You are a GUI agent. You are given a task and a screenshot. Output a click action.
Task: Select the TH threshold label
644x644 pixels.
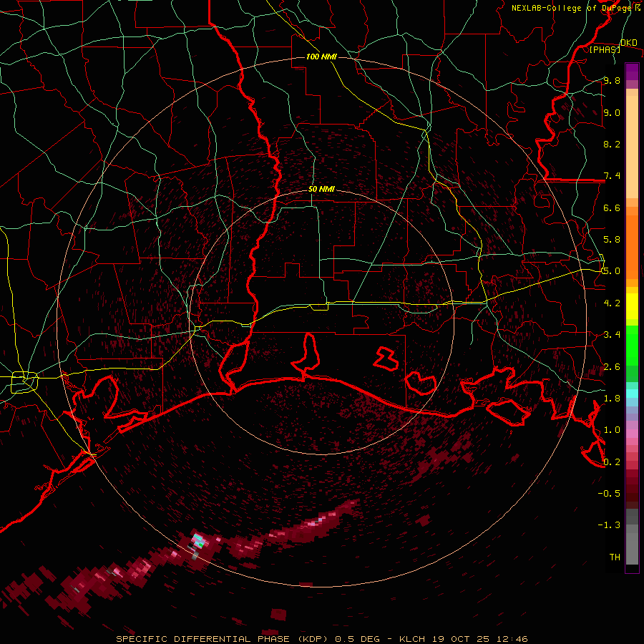point(615,557)
